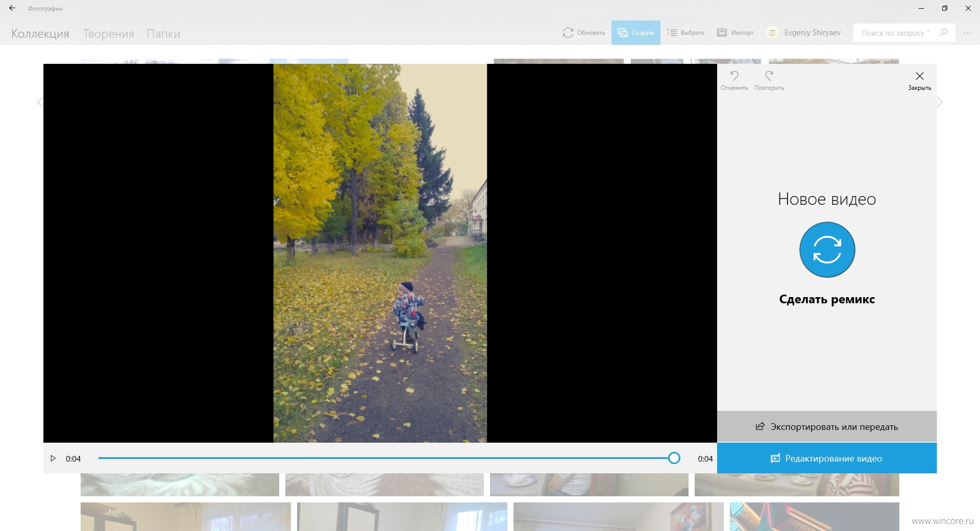
Task: Click Выбрать selection button
Action: click(x=685, y=33)
